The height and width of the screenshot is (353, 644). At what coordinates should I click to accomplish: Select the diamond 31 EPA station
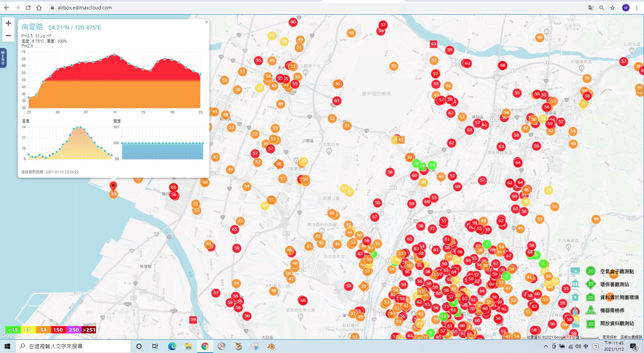pos(583,104)
